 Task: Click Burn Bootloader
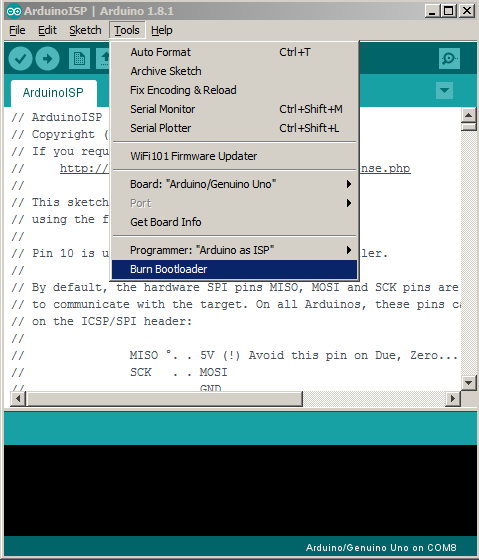(x=234, y=269)
